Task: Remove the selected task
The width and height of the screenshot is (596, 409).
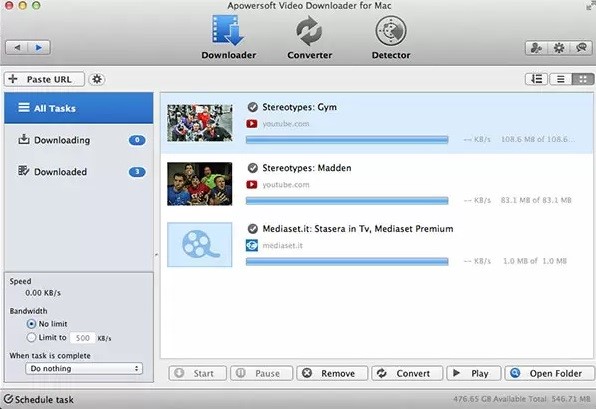Action: (332, 373)
